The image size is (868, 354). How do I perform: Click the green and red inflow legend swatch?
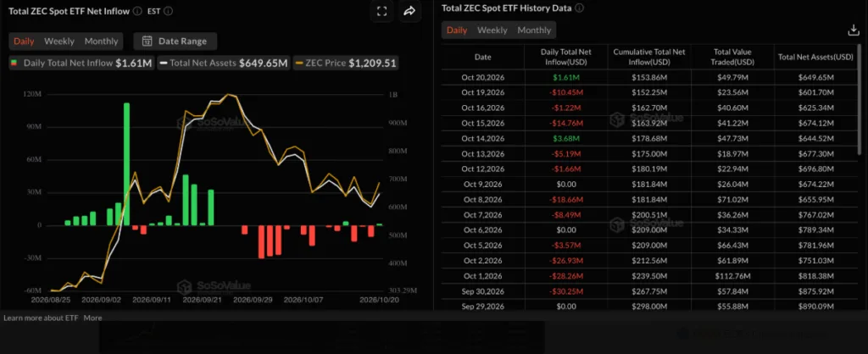point(15,63)
